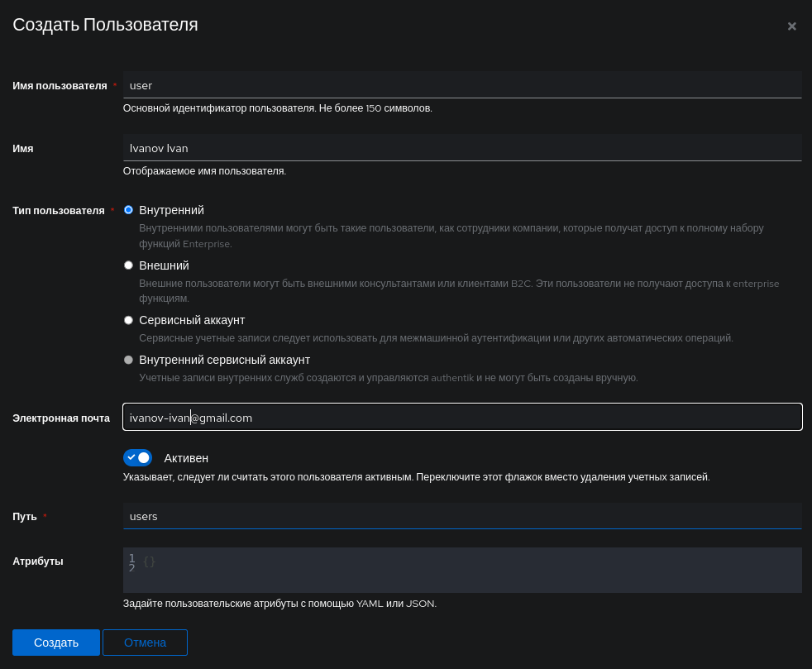Close the Создать Пользователя dialog
This screenshot has width=812, height=669.
pyautogui.click(x=791, y=26)
